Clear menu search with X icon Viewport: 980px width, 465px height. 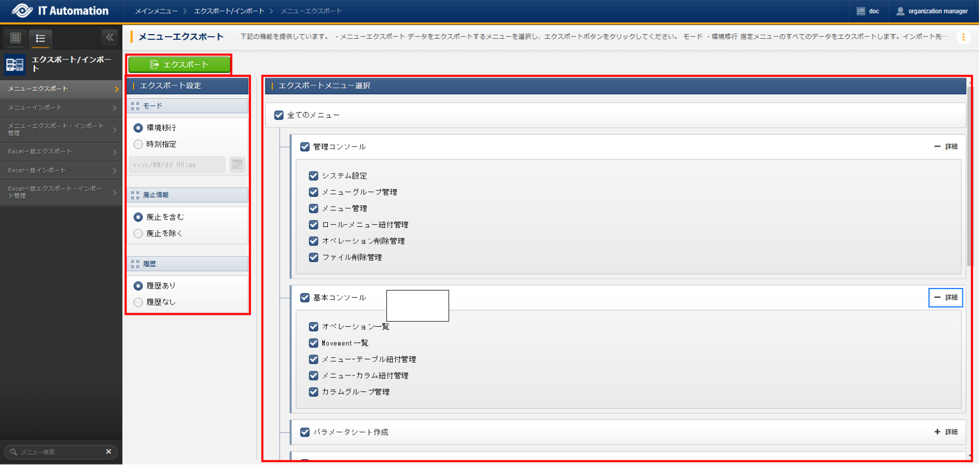109,452
